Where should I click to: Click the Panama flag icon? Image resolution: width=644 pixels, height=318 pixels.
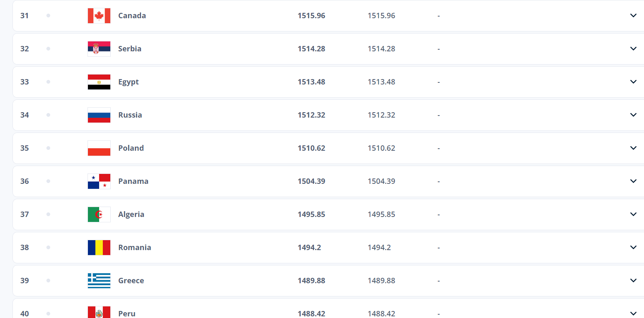click(99, 181)
